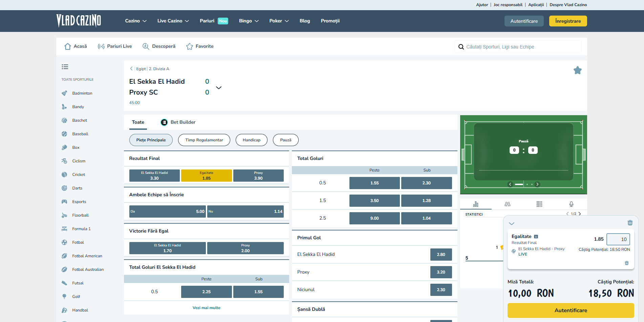Click the trash icon to clear betslip
The width and height of the screenshot is (644, 322).
630,223
